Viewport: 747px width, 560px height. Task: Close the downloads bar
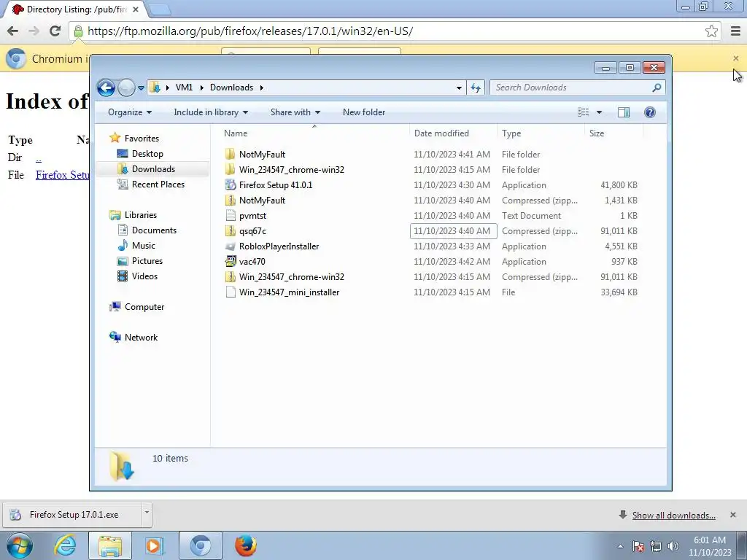pyautogui.click(x=732, y=515)
